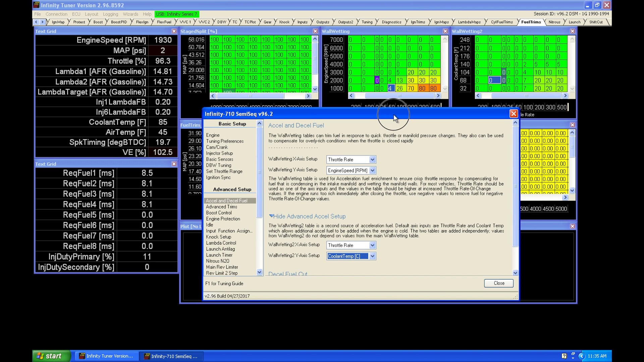The image size is (644, 362).
Task: Click the right arrow of WallWetting horizontal scrollbar
Action: 438,96
